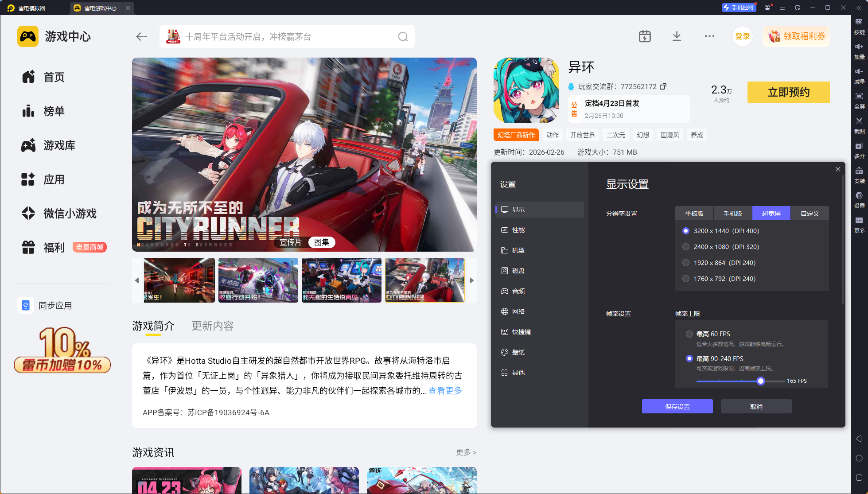This screenshot has height=494, width=868.
Task: Choose the maximum 60 FPS option
Action: point(689,334)
